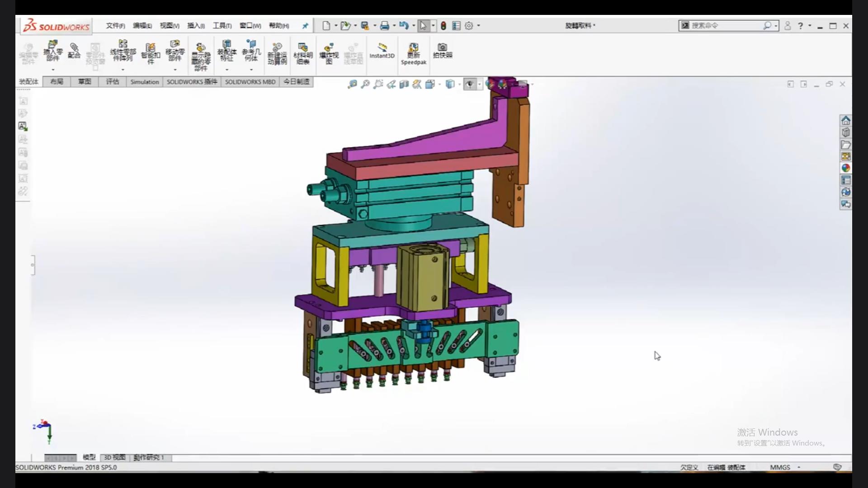Expand the Save dropdown arrow
The width and height of the screenshot is (868, 488).
coord(375,26)
